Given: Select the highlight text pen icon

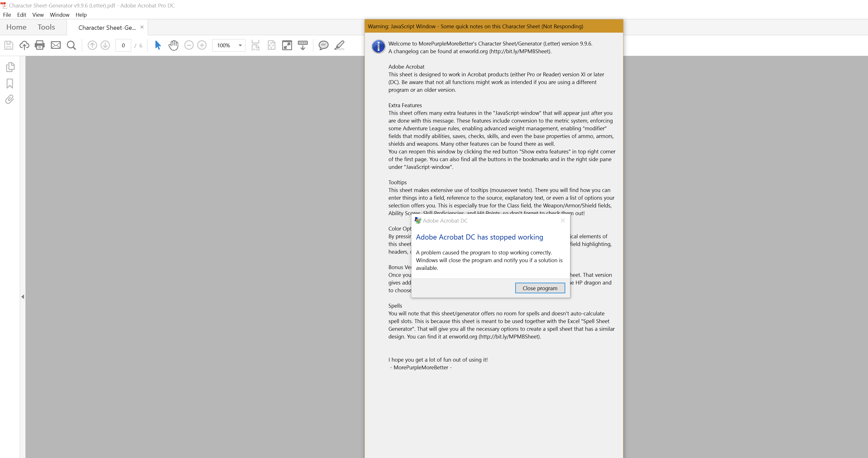Looking at the screenshot, I should point(339,45).
